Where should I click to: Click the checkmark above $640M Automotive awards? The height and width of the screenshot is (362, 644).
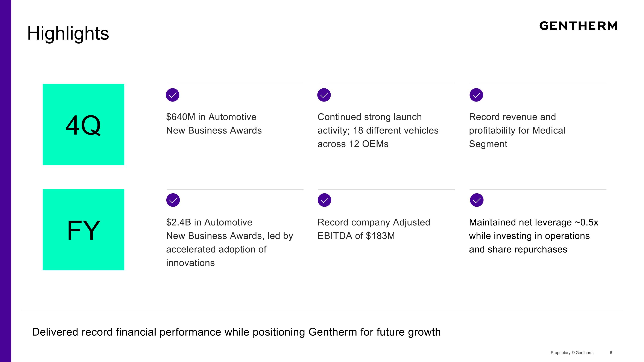[173, 95]
